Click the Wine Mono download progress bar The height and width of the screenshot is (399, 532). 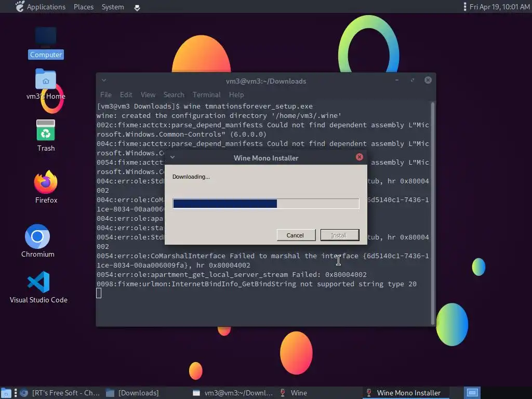265,204
